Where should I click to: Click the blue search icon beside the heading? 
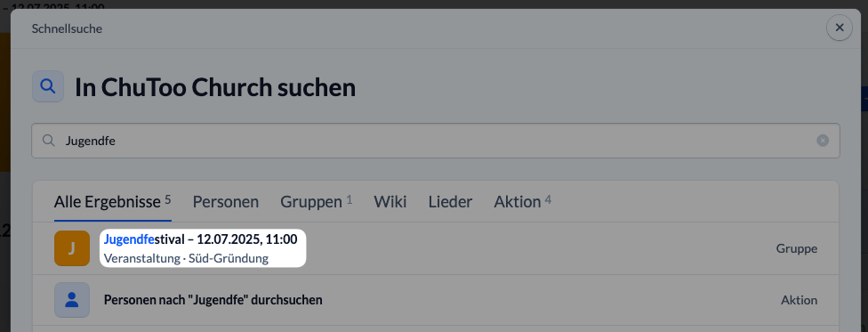(x=48, y=86)
